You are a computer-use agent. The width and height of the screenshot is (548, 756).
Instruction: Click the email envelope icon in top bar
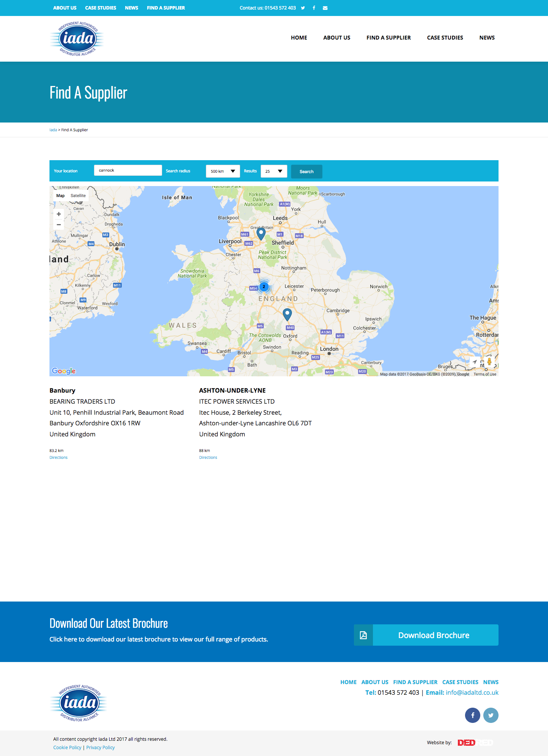click(x=325, y=8)
